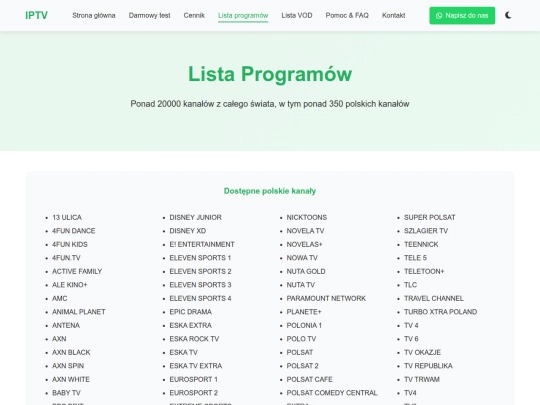The width and height of the screenshot is (540, 405).
Task: Click ESKA EXTRA channel entry
Action: pyautogui.click(x=190, y=325)
